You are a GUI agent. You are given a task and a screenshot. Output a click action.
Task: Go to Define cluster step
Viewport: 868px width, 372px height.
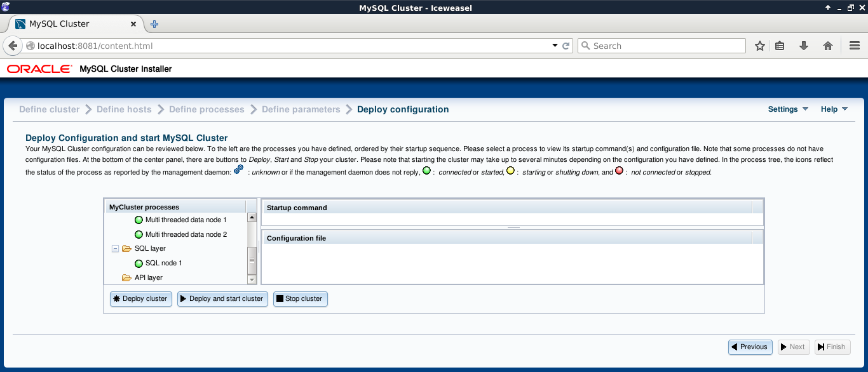coord(50,109)
